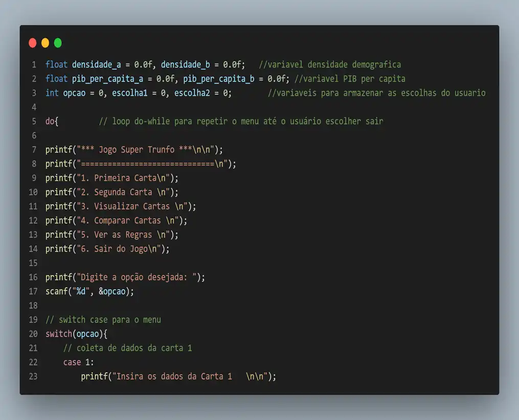Click the switch keyword
This screenshot has width=519, height=420.
(58, 334)
